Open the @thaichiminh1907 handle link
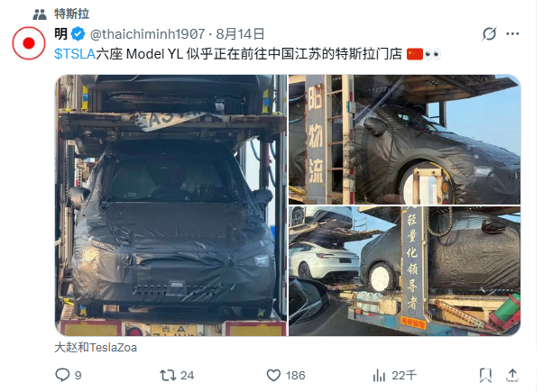This screenshot has height=392, width=552. click(148, 34)
